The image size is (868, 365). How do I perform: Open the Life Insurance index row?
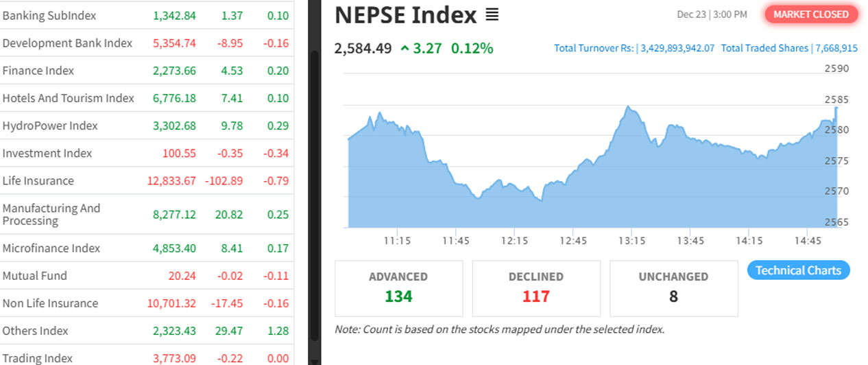(38, 181)
